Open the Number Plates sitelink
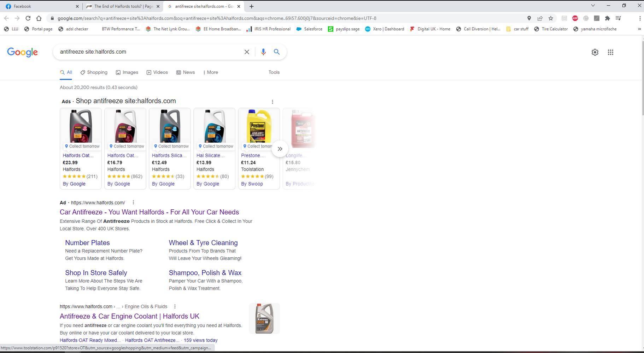The height and width of the screenshot is (353, 644). (x=87, y=243)
